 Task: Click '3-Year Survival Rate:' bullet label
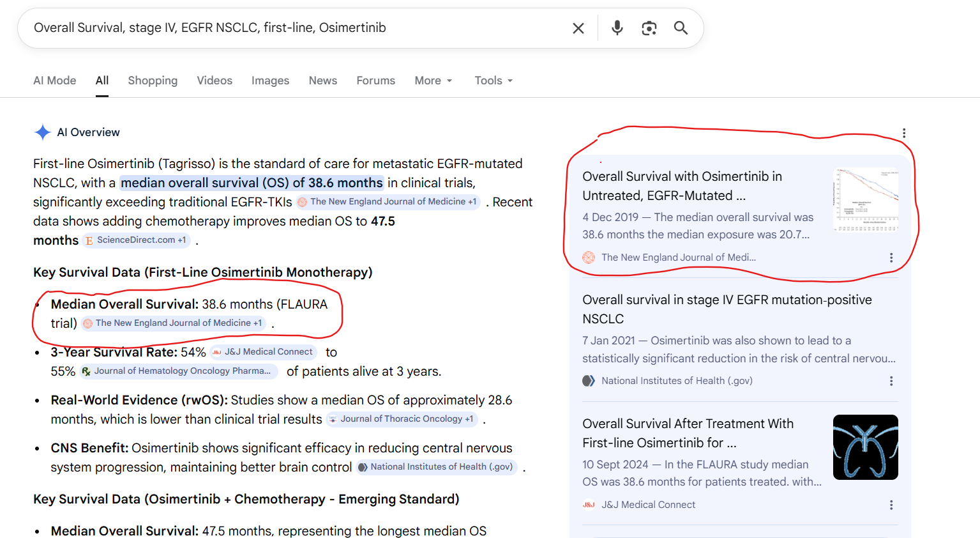click(114, 352)
